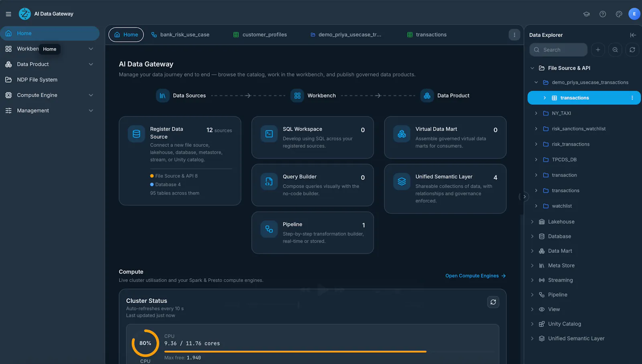Expand the Compute Engine sidebar chevron
The height and width of the screenshot is (364, 642).
[x=91, y=96]
